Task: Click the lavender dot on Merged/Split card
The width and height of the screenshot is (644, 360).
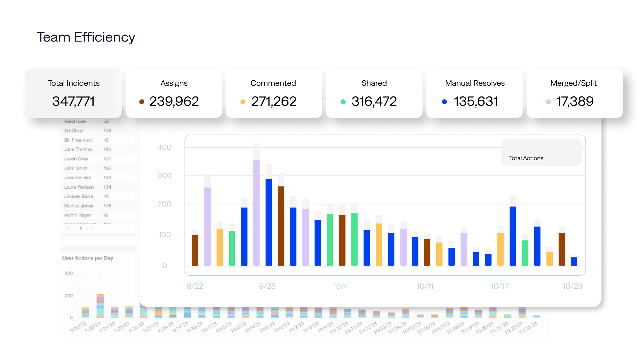Action: coord(549,102)
